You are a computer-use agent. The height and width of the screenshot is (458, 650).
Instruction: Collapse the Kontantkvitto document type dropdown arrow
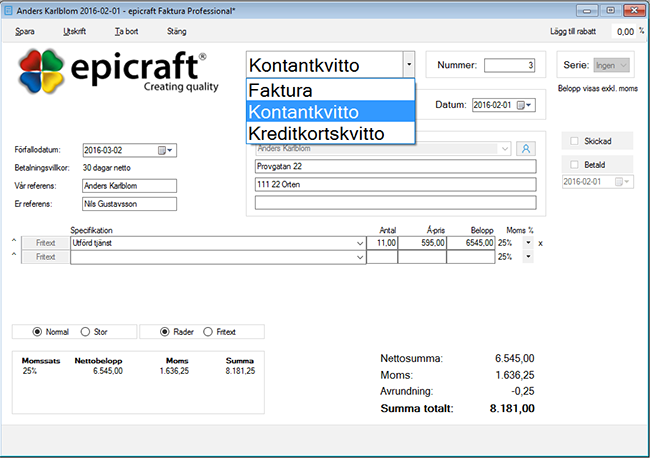[409, 65]
